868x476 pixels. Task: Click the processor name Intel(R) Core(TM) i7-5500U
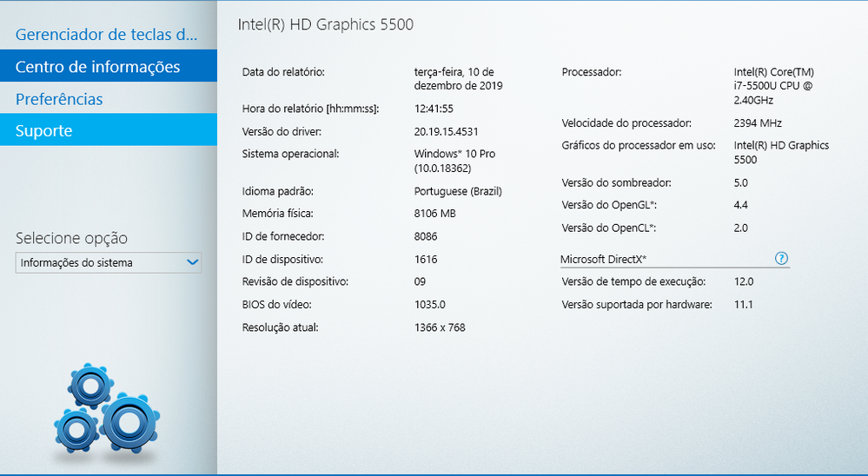coord(774,86)
